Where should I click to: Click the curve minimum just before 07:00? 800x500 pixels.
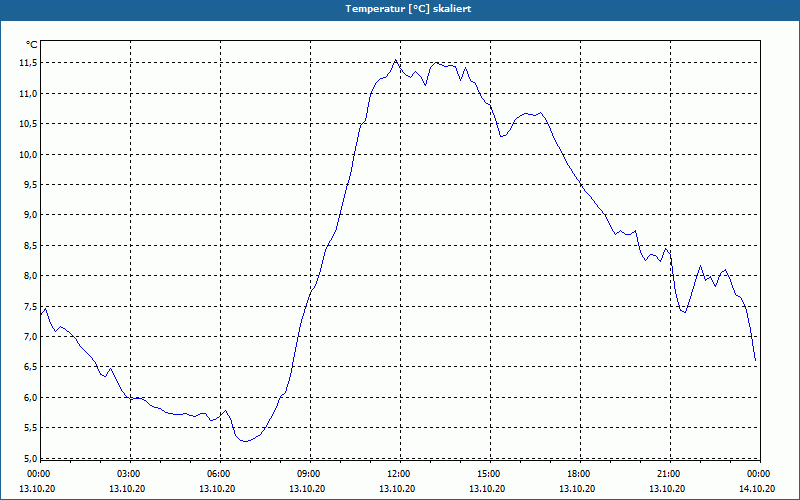[x=245, y=441]
